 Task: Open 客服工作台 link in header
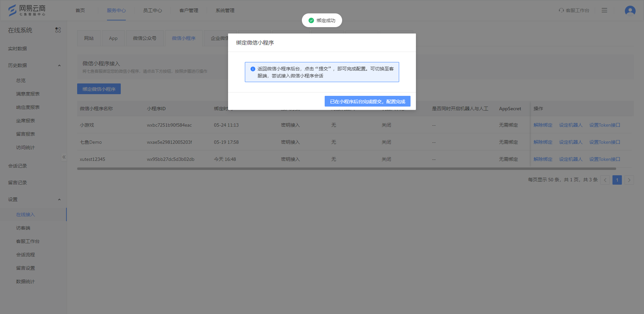coord(577,10)
